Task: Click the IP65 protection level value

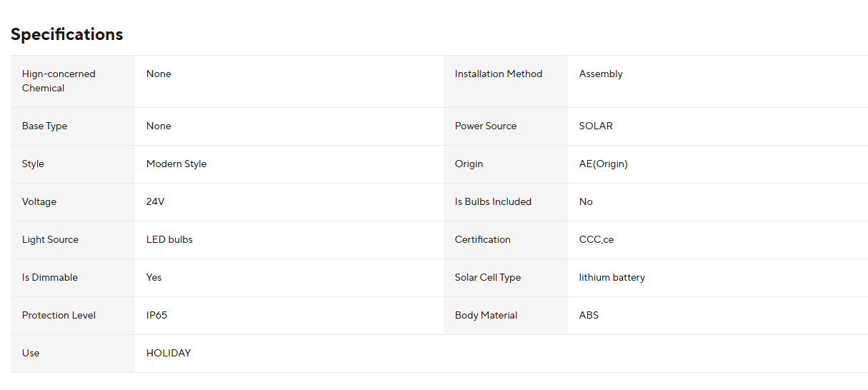Action: point(156,316)
